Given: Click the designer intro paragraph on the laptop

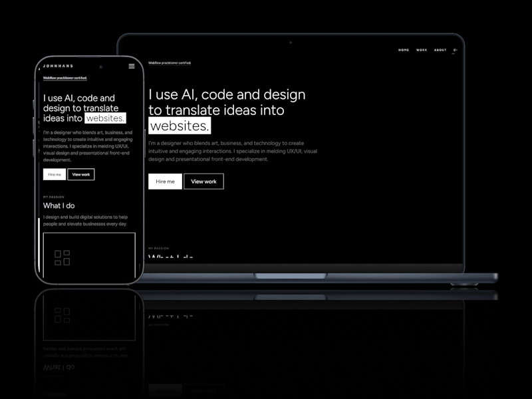Looking at the screenshot, I should [233, 152].
